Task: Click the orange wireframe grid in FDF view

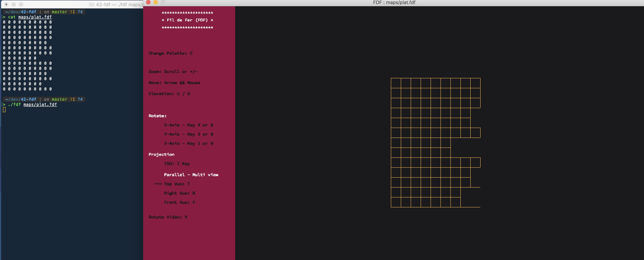Action: tap(436, 143)
